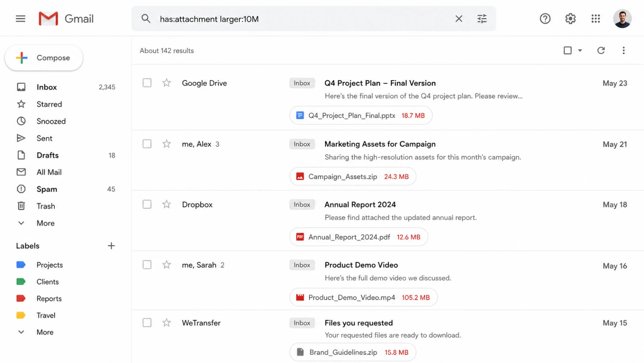Click Inbox tag on Dropbox email
644x363 pixels.
(x=302, y=204)
